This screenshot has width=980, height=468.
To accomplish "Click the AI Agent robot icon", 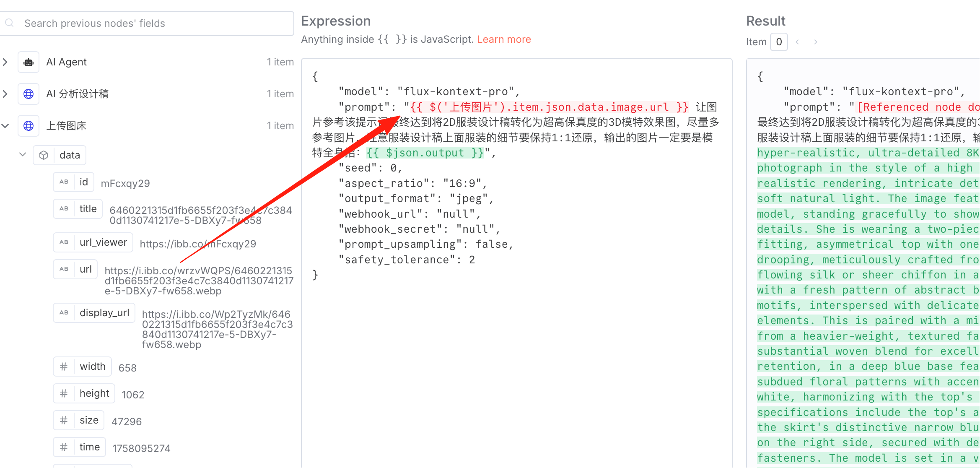I will point(29,62).
